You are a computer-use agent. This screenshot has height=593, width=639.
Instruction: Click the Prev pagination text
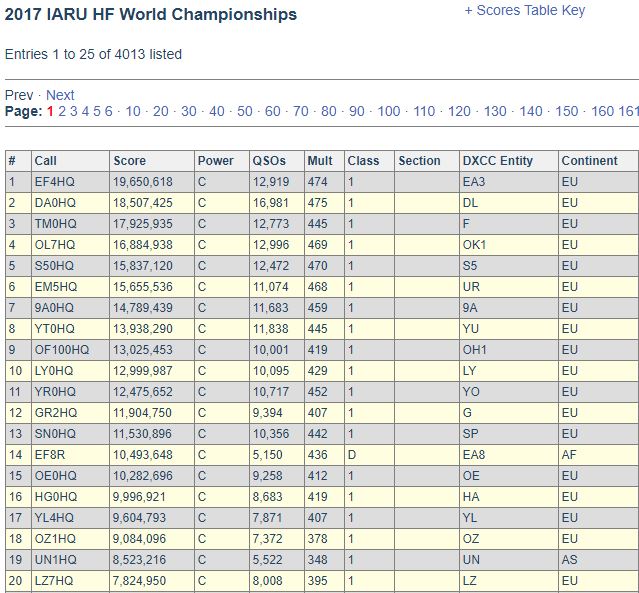click(x=19, y=95)
